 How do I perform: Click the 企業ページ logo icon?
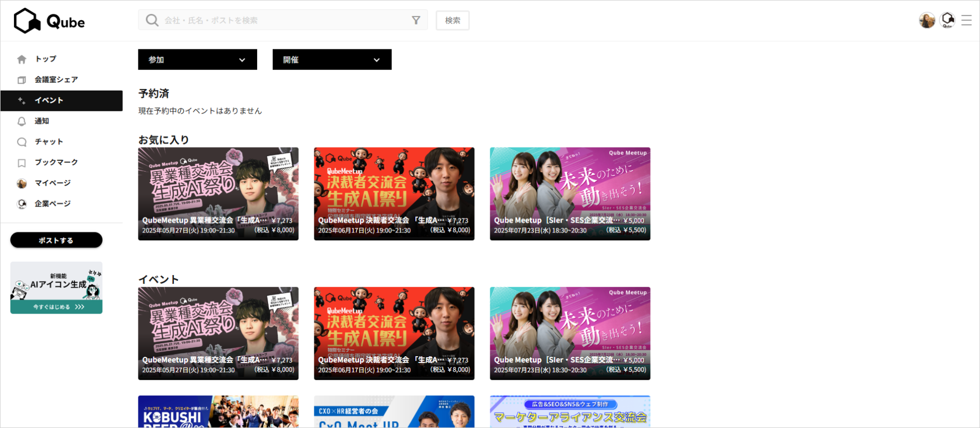click(22, 204)
